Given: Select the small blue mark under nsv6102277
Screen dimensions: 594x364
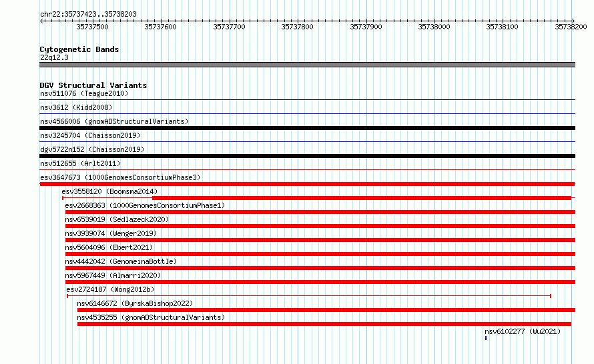Looking at the screenshot, I should coord(486,338).
